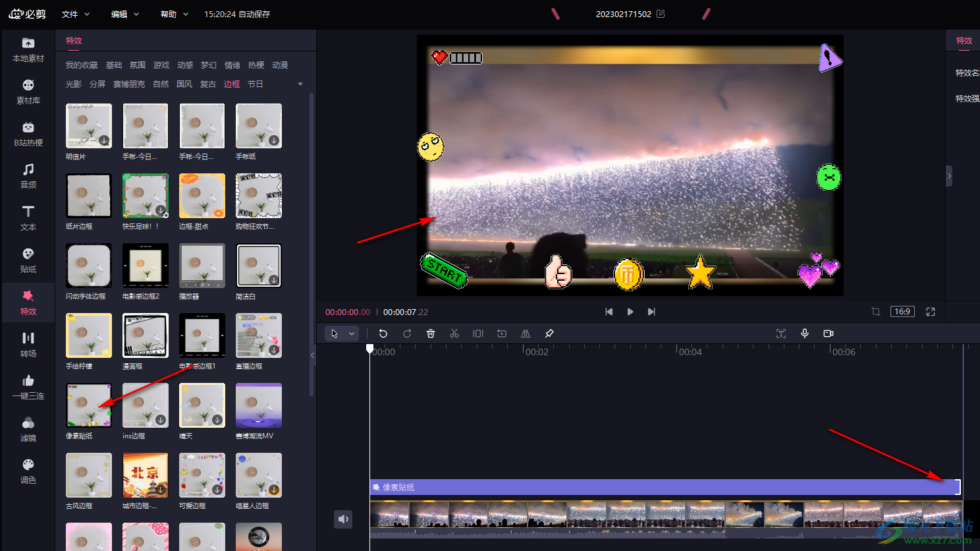
Task: Jump to the previous frame
Action: 609,312
